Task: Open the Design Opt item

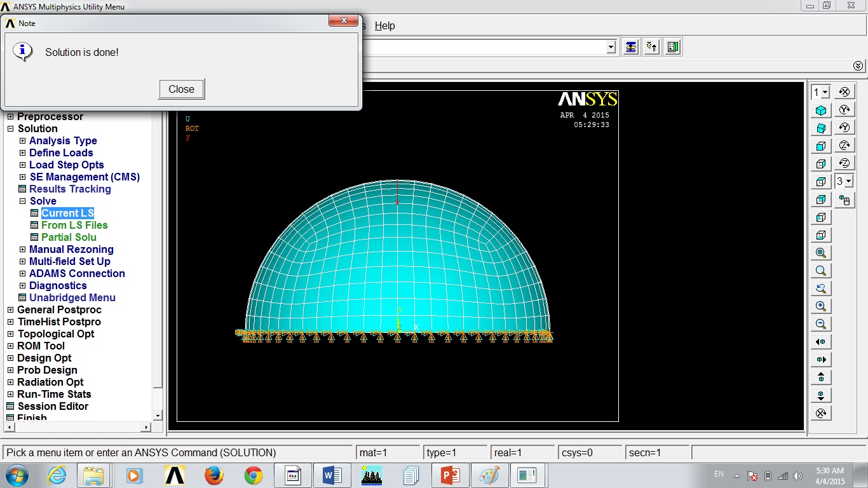Action: click(44, 358)
